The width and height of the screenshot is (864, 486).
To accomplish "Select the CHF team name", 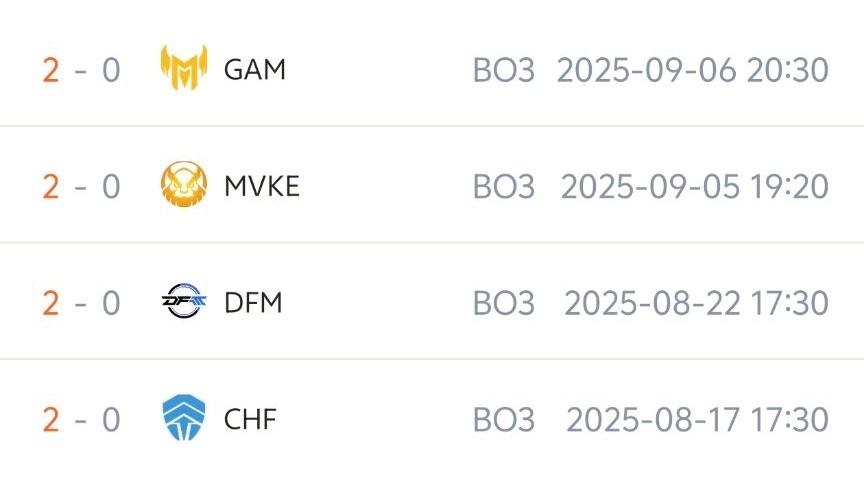I will (x=251, y=419).
